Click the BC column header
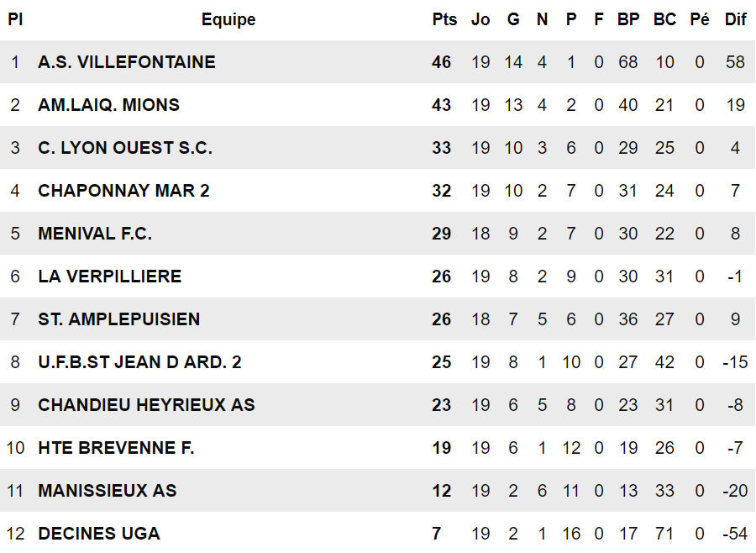This screenshot has height=553, width=756. point(664,19)
